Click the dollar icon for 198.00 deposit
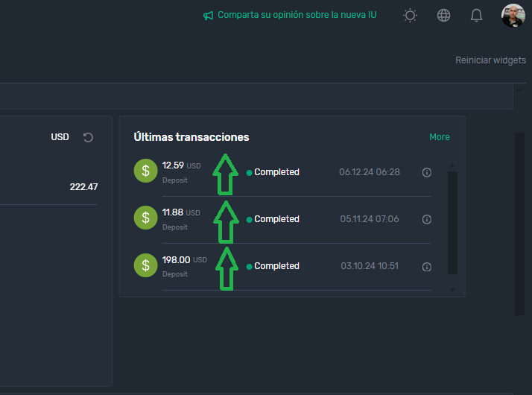The image size is (532, 395). (x=146, y=265)
